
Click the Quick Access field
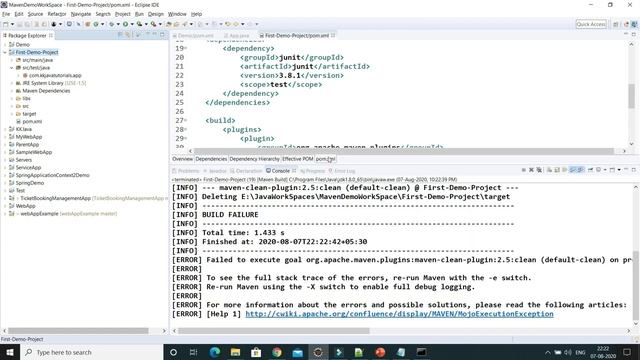point(591,24)
